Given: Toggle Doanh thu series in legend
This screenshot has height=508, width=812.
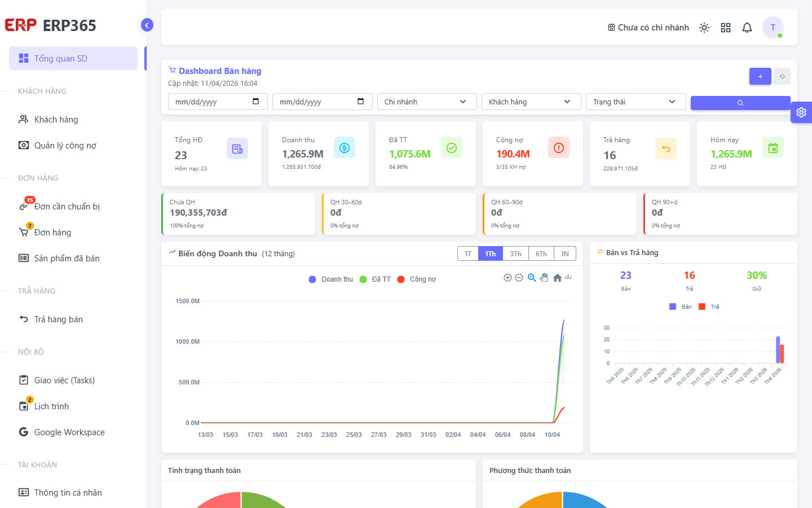Looking at the screenshot, I should pos(331,279).
